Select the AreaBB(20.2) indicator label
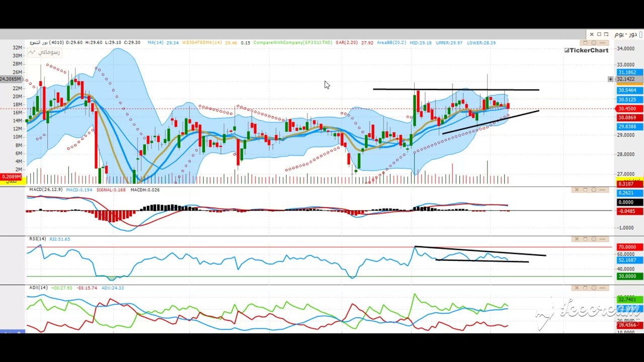The height and width of the screenshot is (362, 644). pos(391,43)
